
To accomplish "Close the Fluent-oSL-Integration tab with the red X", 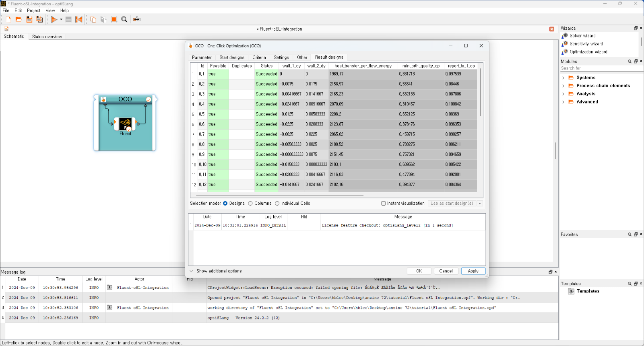I will [552, 29].
